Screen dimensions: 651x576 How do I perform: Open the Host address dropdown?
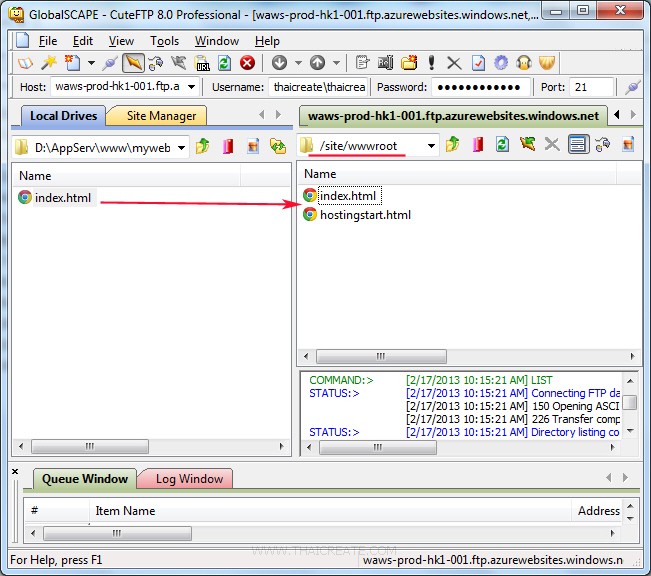click(x=191, y=87)
